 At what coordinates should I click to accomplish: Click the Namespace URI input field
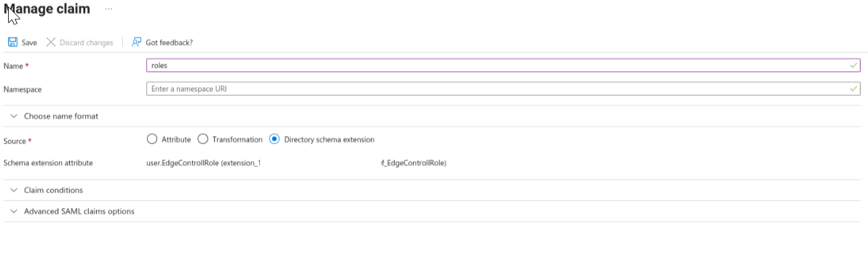(x=470, y=89)
